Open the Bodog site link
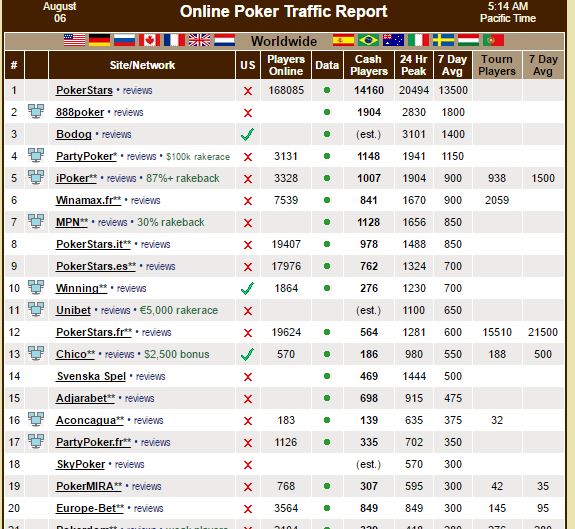Image resolution: width=575 pixels, height=529 pixels. [x=74, y=134]
